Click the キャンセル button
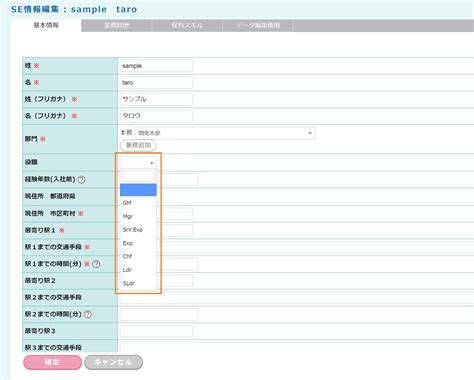 [113, 362]
